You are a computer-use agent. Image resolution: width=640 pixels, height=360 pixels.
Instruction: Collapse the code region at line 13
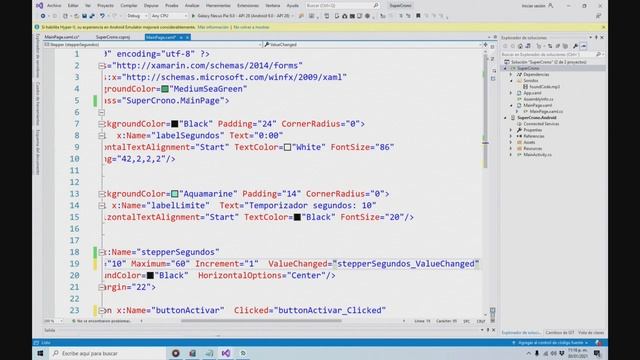pyautogui.click(x=101, y=194)
